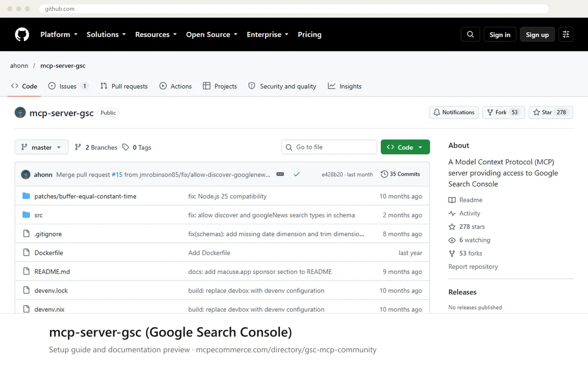Click the Sign in button

(x=500, y=34)
